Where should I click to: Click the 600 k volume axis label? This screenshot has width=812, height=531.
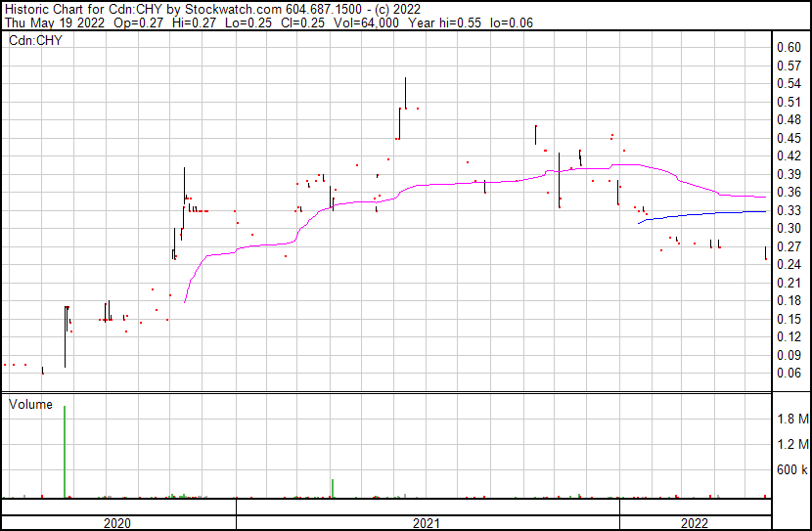point(791,469)
